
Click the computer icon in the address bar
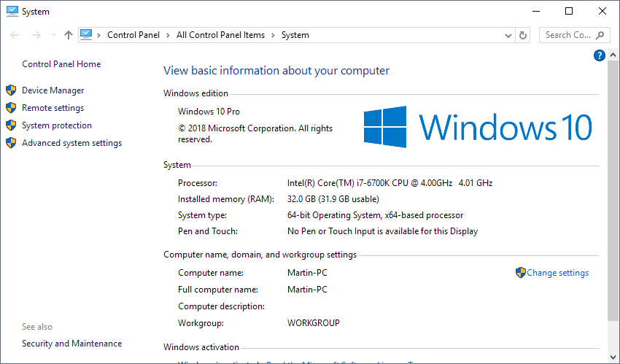click(x=86, y=35)
